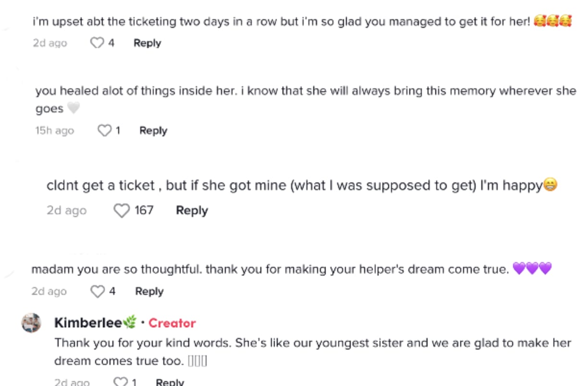Open Kimberlee's profile picture
The width and height of the screenshot is (588, 386).
coord(32,323)
